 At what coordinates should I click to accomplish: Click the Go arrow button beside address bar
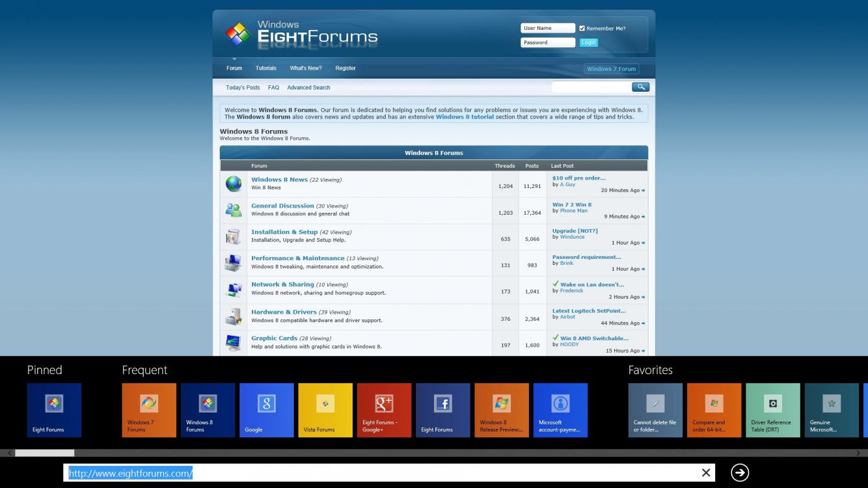[740, 472]
